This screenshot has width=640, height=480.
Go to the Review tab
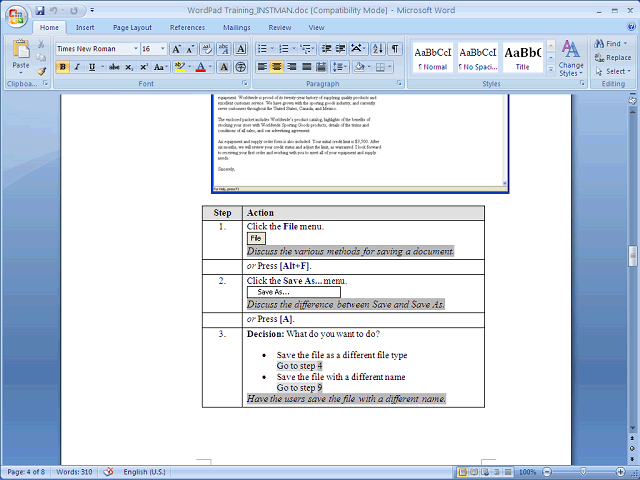[x=280, y=27]
